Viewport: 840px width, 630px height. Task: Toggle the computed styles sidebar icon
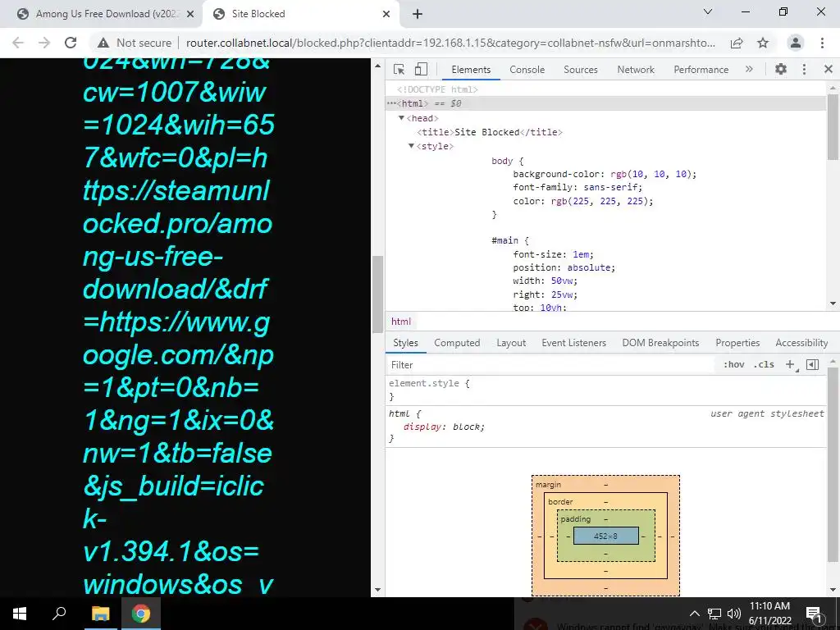(813, 365)
